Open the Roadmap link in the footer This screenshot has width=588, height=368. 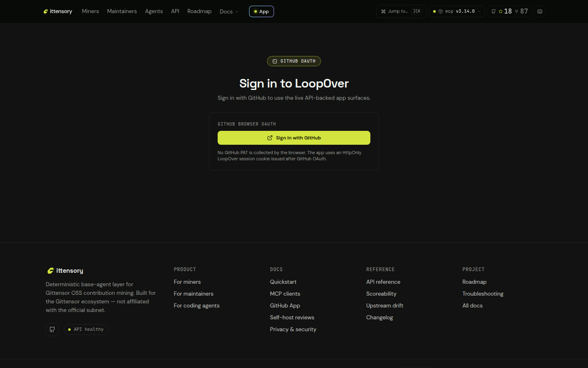[x=474, y=282]
